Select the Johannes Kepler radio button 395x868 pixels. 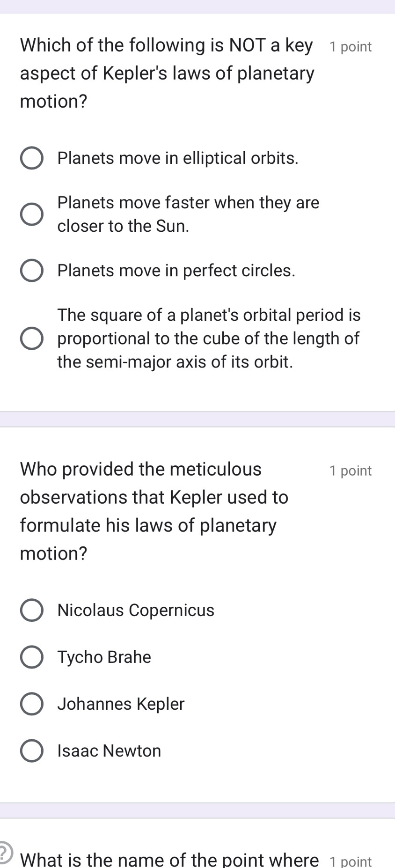tap(32, 704)
